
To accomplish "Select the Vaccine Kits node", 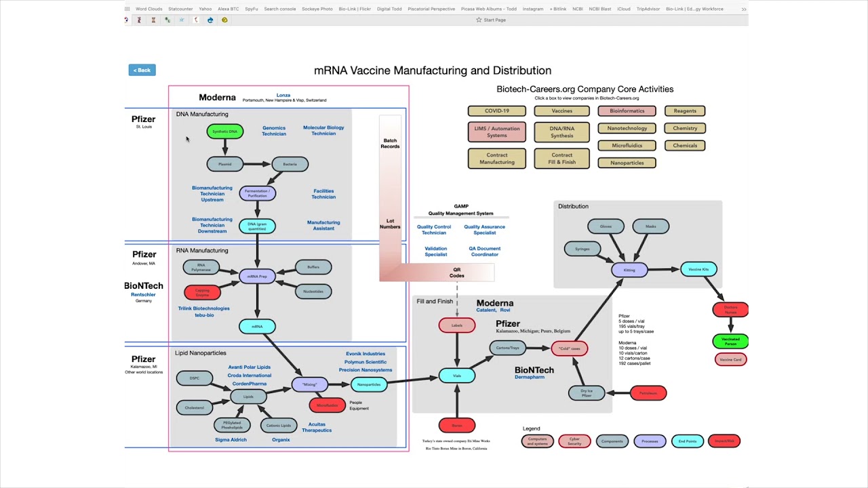I will point(698,270).
